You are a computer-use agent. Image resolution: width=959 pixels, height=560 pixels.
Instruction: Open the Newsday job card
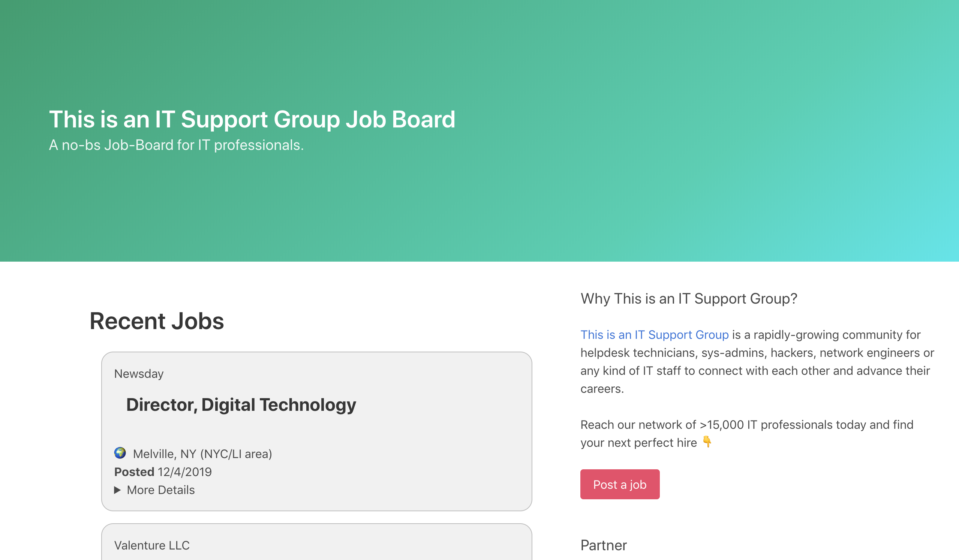[x=316, y=430]
